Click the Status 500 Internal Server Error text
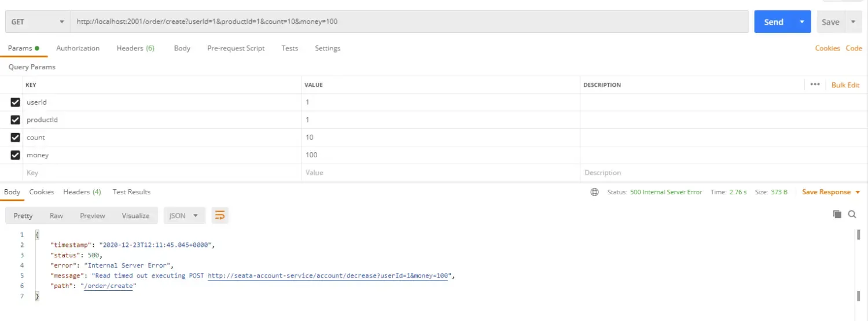Image resolution: width=868 pixels, height=321 pixels. (654, 192)
